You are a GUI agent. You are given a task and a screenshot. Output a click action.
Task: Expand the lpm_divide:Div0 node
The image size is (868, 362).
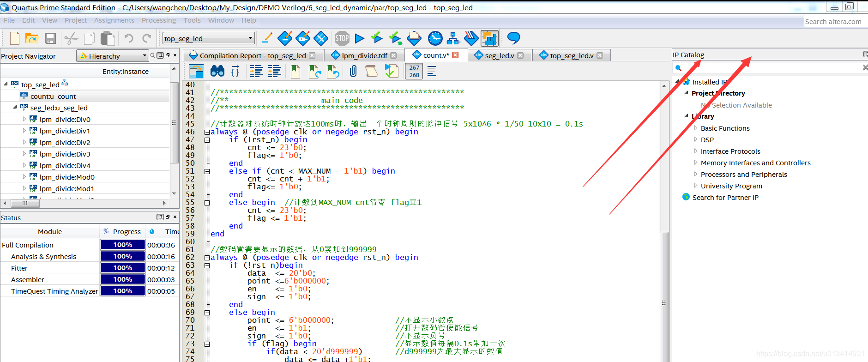pos(24,119)
